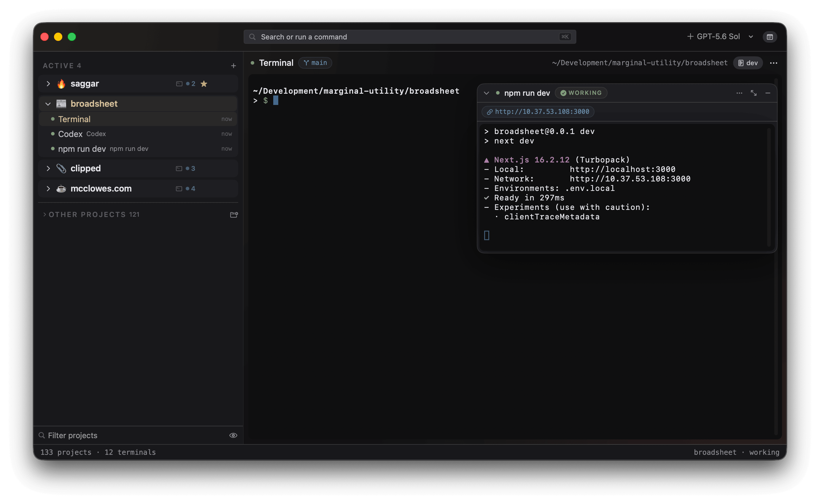Click the clipped paperclip icon
Image resolution: width=820 pixels, height=504 pixels.
click(61, 168)
